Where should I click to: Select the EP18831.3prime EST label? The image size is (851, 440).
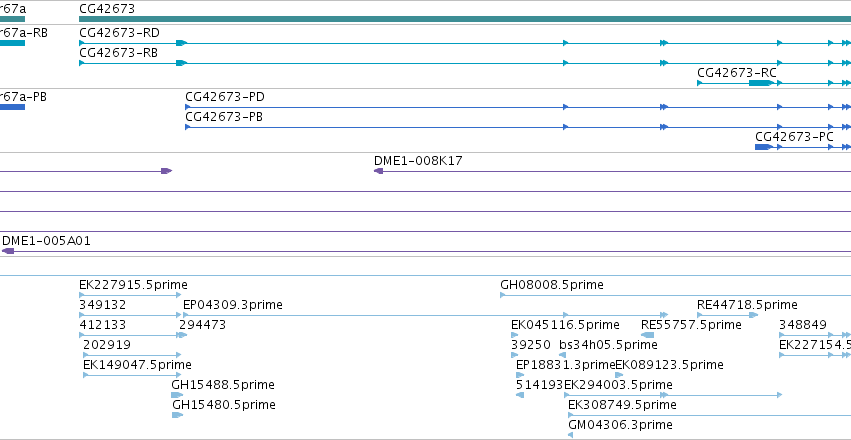(566, 365)
